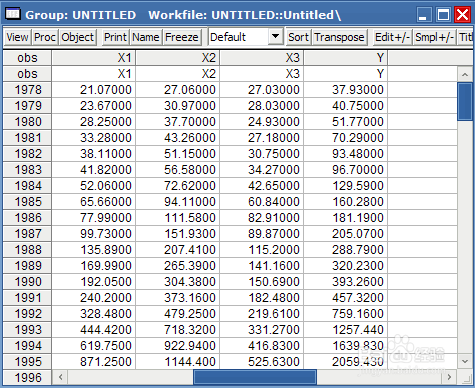Click the vertical scrollbar down arrow

tap(465, 361)
